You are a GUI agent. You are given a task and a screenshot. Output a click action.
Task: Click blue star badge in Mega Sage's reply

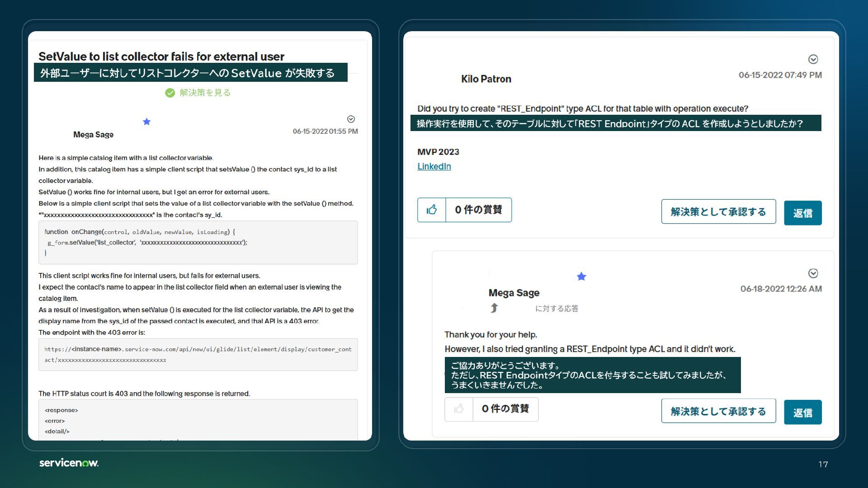coord(581,277)
